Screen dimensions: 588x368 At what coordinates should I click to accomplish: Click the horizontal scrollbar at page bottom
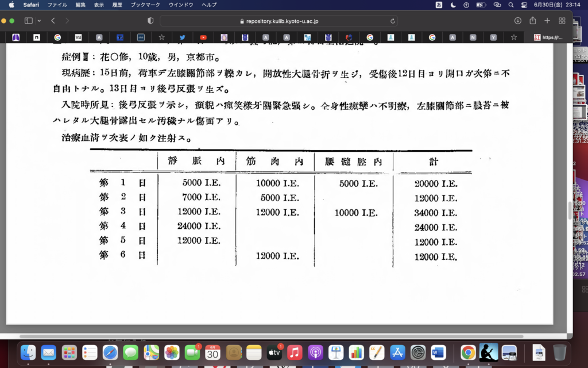(x=271, y=336)
